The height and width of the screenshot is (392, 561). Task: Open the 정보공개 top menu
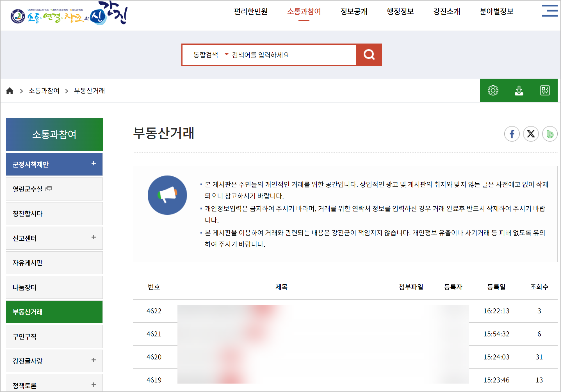[354, 12]
